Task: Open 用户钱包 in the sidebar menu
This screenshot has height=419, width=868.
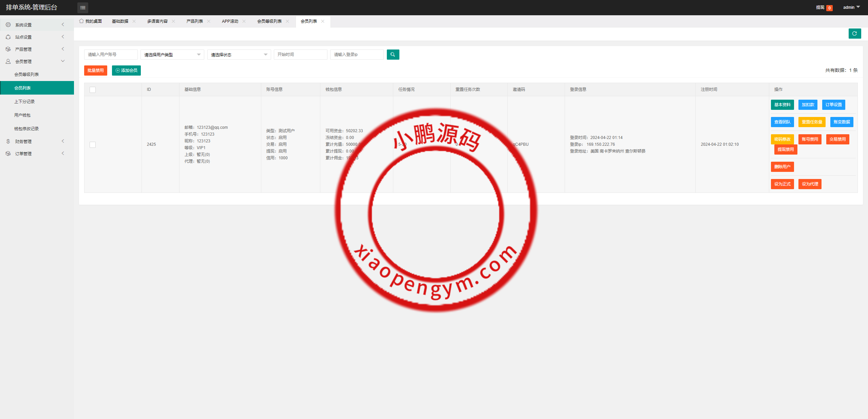Action: coord(22,115)
